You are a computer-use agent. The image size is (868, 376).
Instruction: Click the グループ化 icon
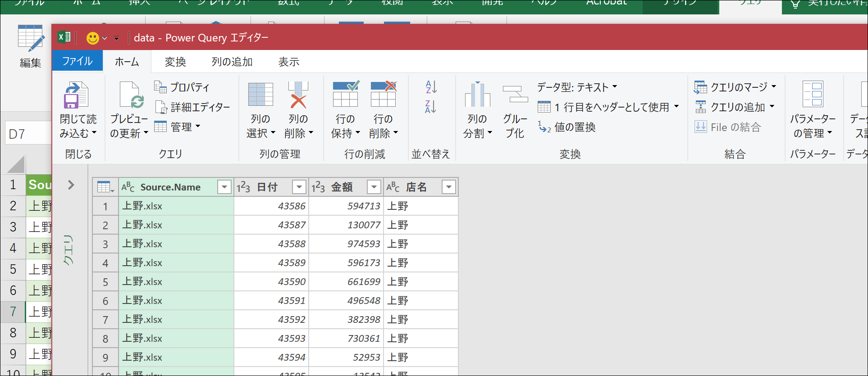[x=515, y=94]
